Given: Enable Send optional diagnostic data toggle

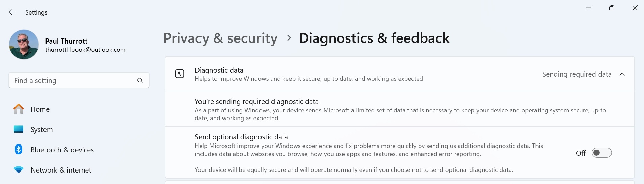Looking at the screenshot, I should [x=602, y=153].
